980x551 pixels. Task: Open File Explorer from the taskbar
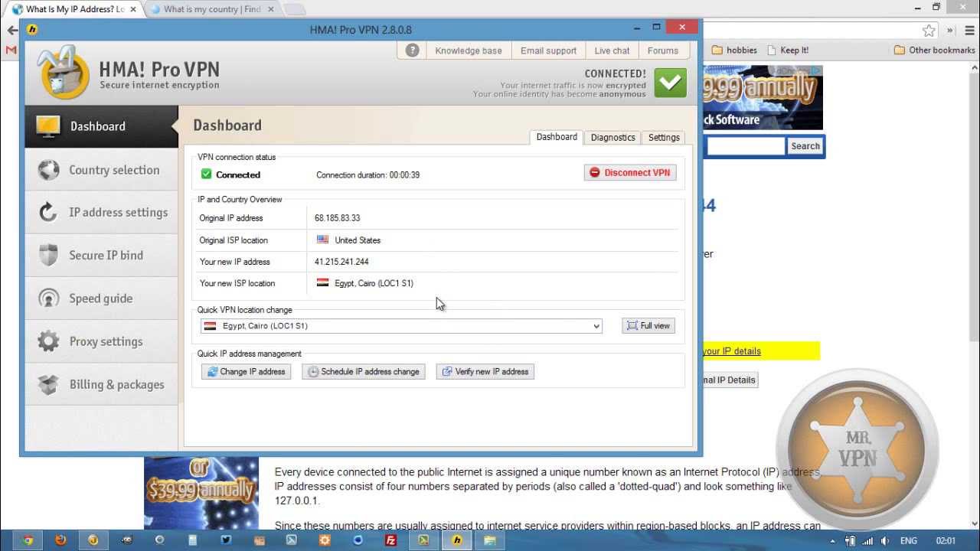pyautogui.click(x=490, y=540)
